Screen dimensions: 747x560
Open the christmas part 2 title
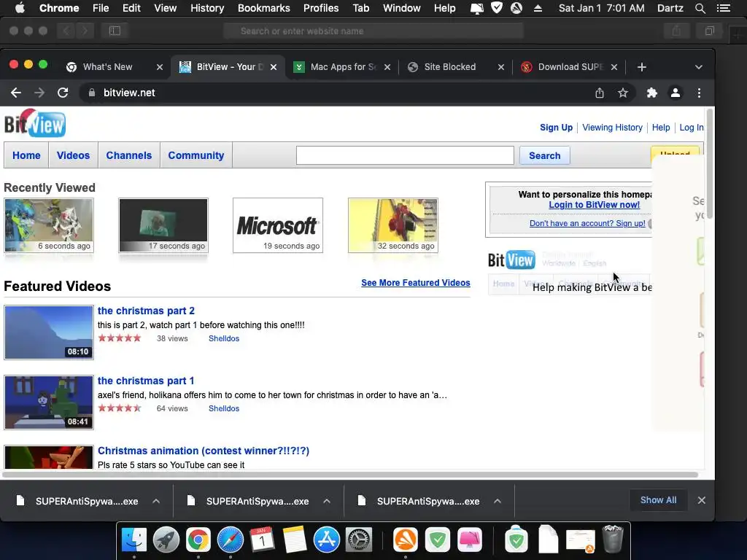146,311
